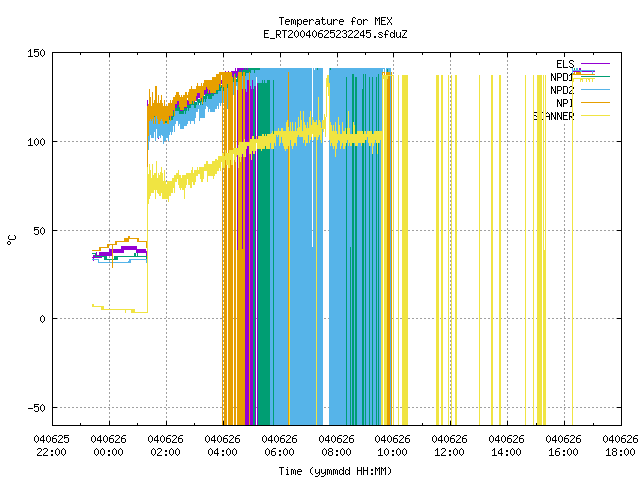Click the blue NPD2 legend line sample
640x480 pixels.
click(x=595, y=90)
